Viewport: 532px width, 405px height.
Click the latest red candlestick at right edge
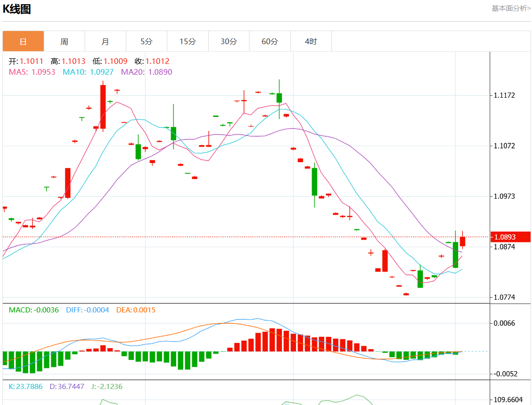coord(462,241)
